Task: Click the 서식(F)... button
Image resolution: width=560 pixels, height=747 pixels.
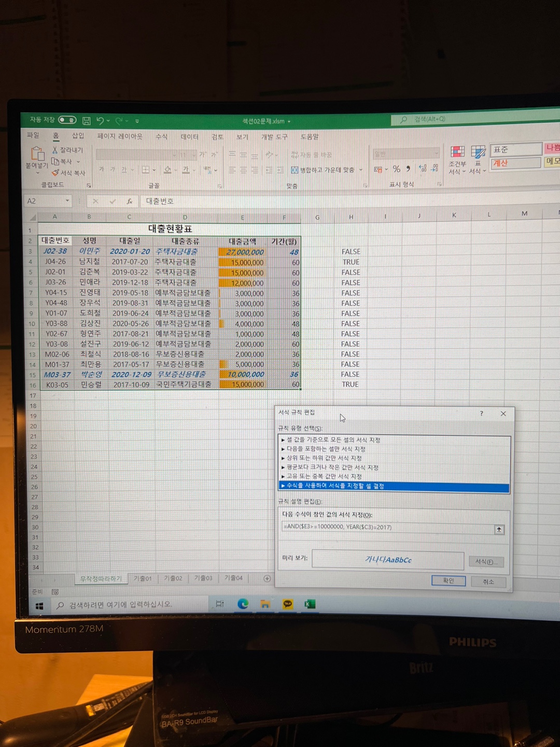Action: [x=486, y=562]
